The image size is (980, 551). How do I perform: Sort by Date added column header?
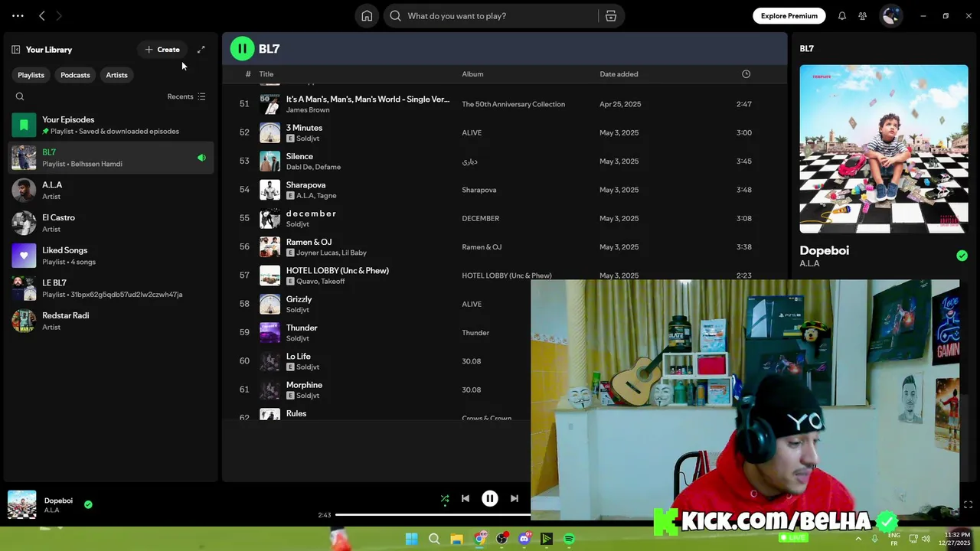pos(619,74)
